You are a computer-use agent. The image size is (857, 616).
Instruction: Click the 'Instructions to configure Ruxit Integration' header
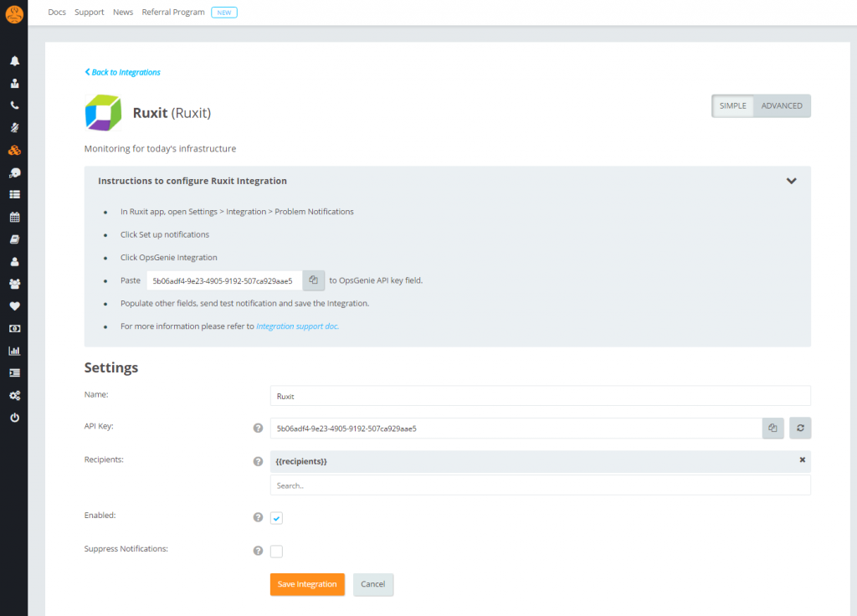coord(192,181)
